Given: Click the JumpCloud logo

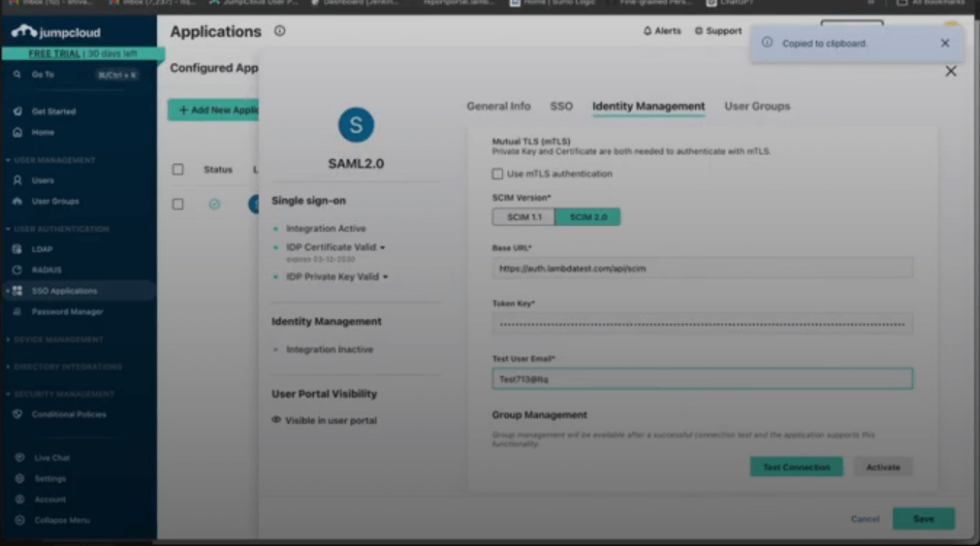Looking at the screenshot, I should [55, 31].
